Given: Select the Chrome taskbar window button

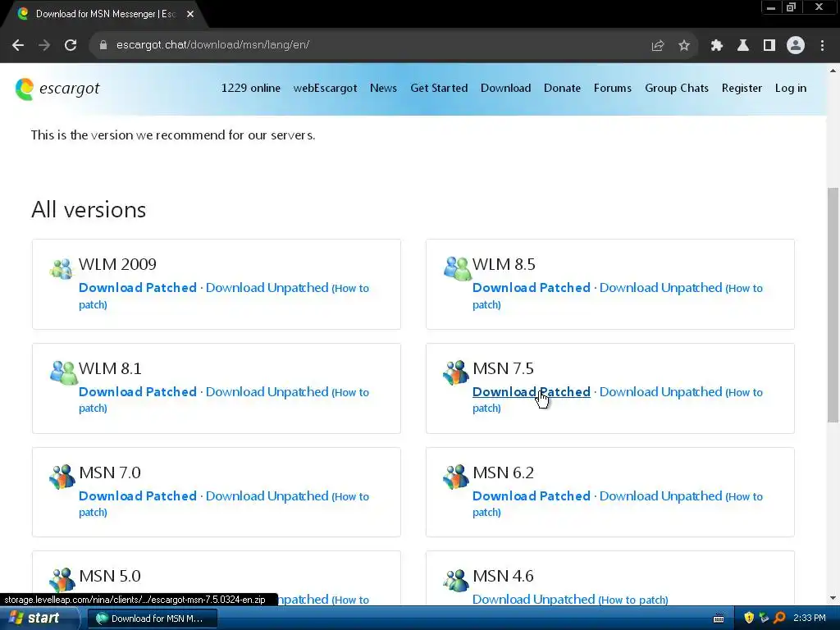Looking at the screenshot, I should (152, 619).
